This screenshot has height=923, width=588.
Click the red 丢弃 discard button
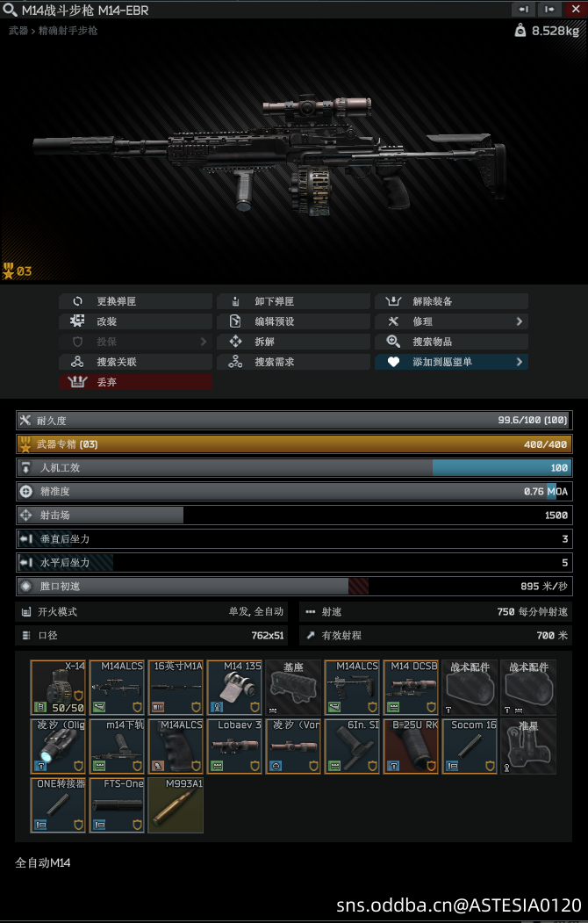(x=135, y=382)
